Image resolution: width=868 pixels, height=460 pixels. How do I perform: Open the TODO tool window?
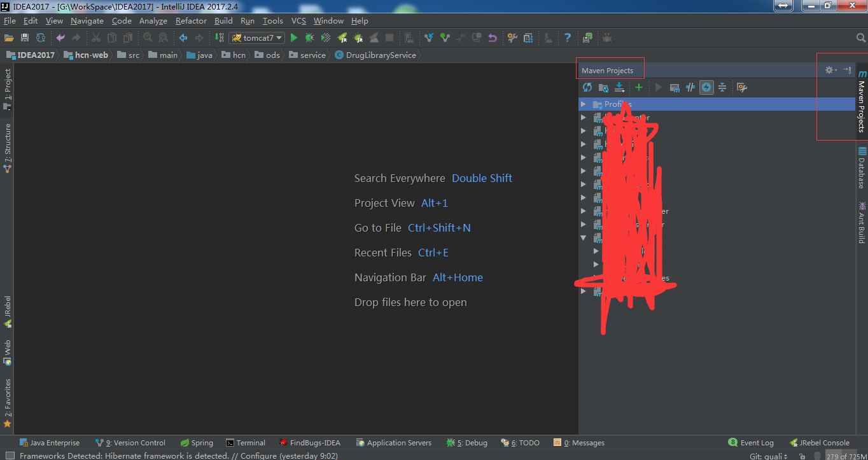point(520,443)
